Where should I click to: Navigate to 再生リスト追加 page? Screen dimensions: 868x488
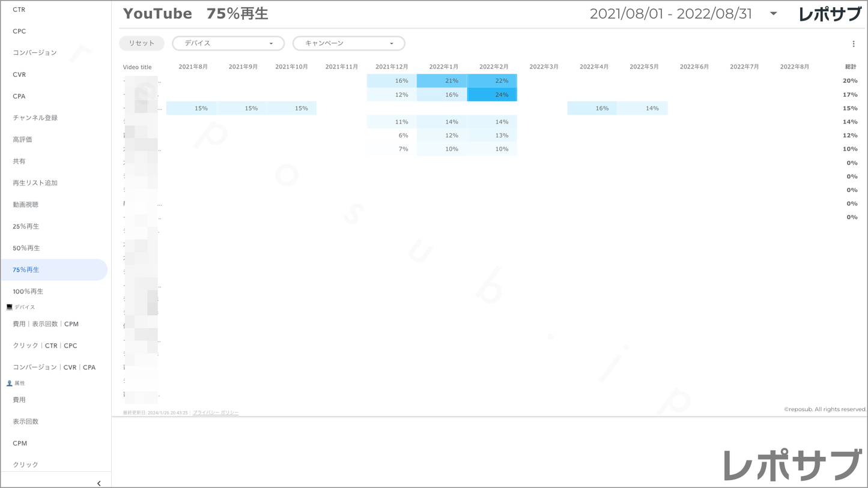pos(35,183)
